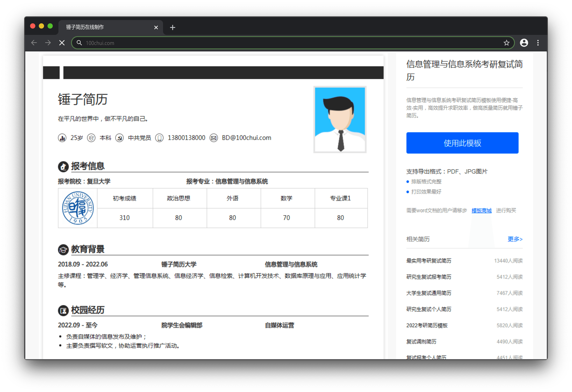Click the motto 在平凡的世界中，做不平凡的自己。
The image size is (572, 392).
pyautogui.click(x=103, y=119)
